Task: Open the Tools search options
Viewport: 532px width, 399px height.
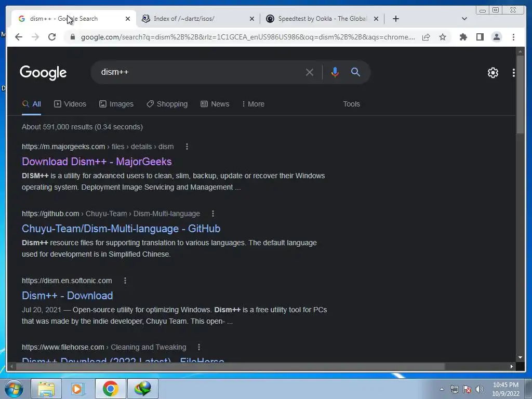Action: coord(351,104)
